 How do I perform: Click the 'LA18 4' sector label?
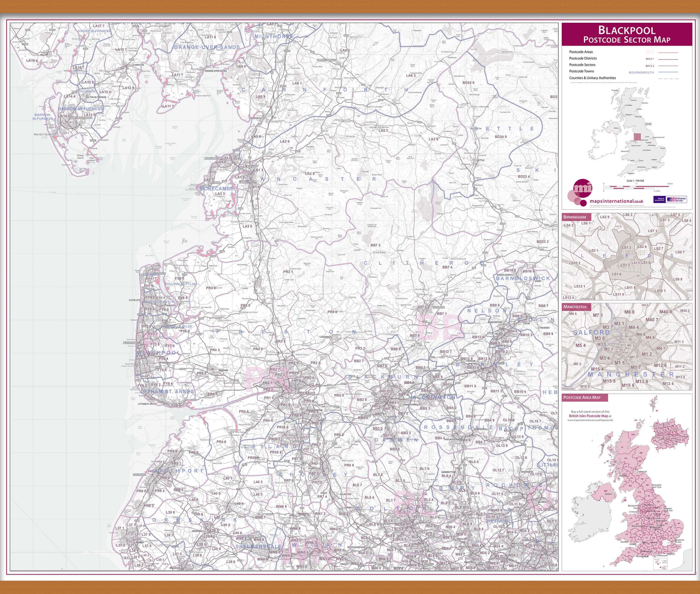pos(32,61)
